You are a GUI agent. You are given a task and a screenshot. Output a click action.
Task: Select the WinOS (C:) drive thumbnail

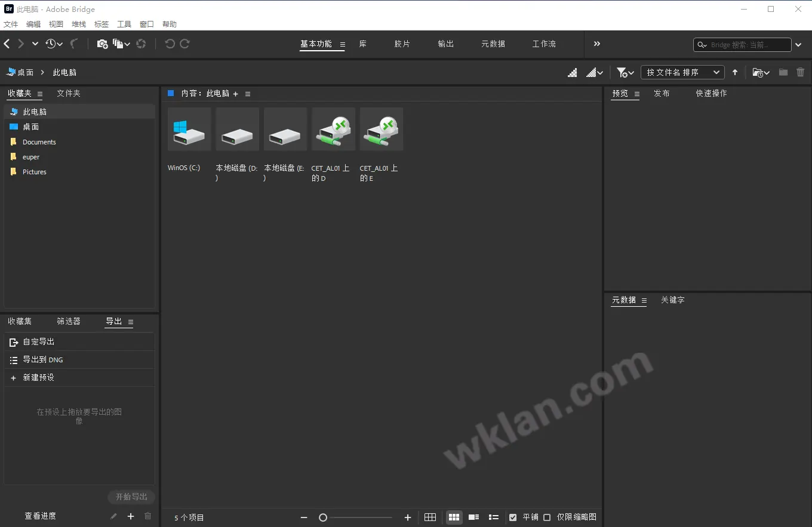click(x=189, y=129)
